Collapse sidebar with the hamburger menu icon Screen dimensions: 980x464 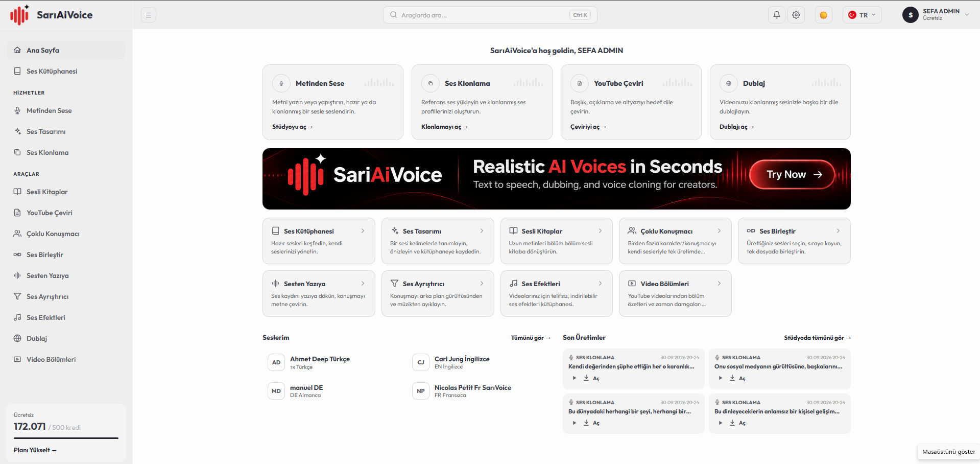click(149, 15)
